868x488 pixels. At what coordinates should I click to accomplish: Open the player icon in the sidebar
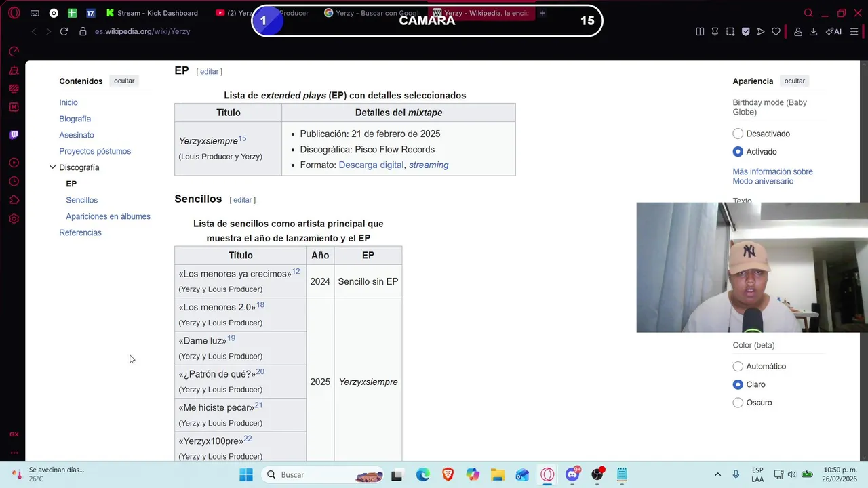point(14,163)
